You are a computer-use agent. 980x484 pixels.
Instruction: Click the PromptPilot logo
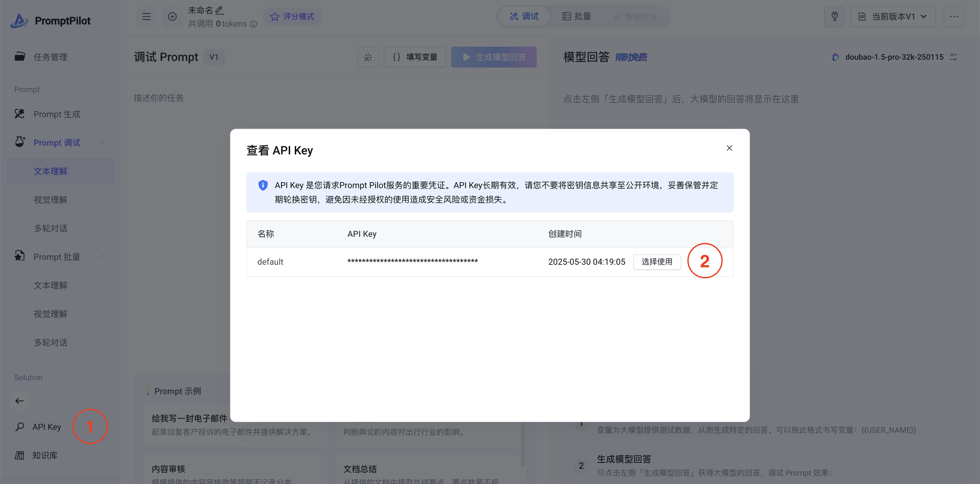pos(50,20)
